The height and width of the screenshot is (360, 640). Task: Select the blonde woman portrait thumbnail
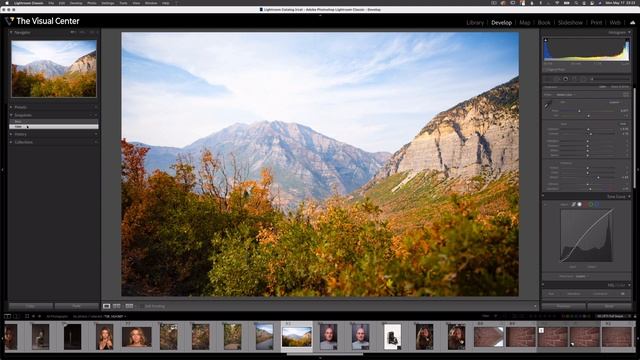[x=136, y=337]
